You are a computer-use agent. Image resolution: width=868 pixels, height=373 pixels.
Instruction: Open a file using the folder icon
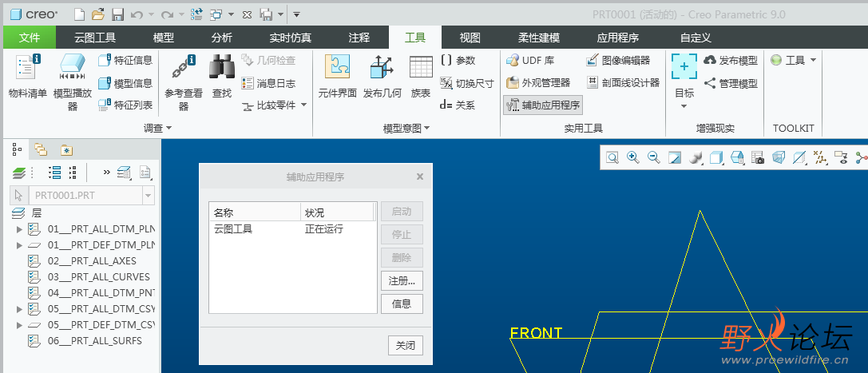pyautogui.click(x=98, y=14)
